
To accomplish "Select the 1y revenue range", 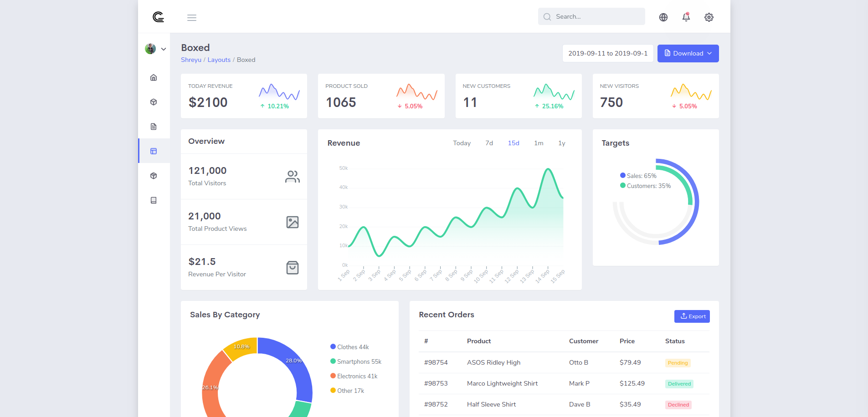I will [562, 143].
